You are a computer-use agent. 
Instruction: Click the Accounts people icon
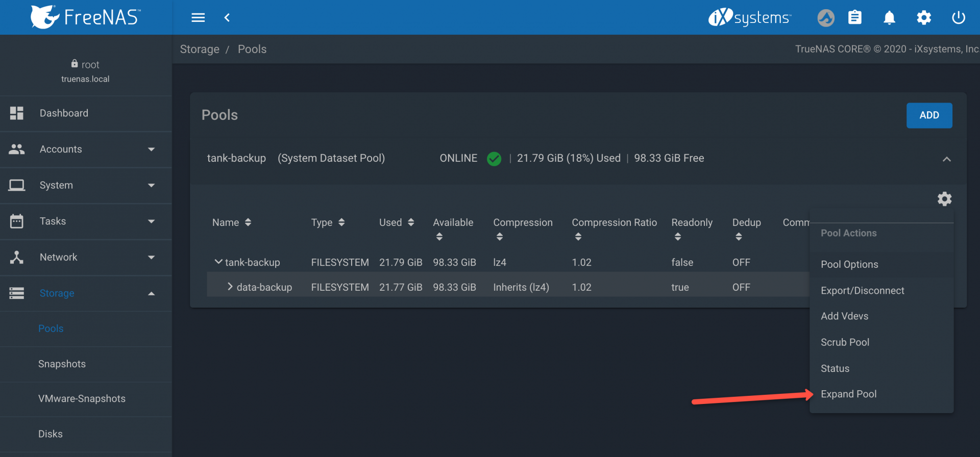(x=17, y=149)
